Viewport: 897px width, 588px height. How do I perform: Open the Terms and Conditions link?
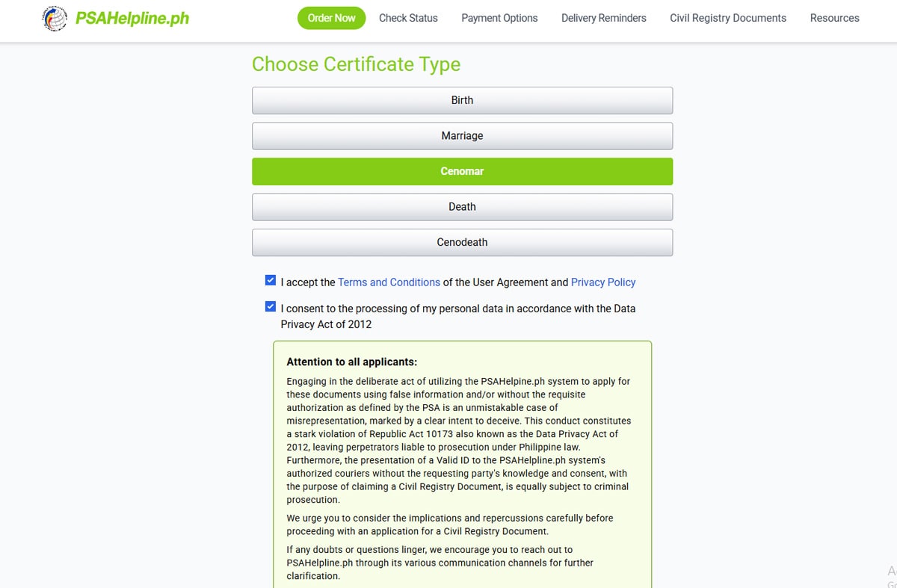[389, 282]
